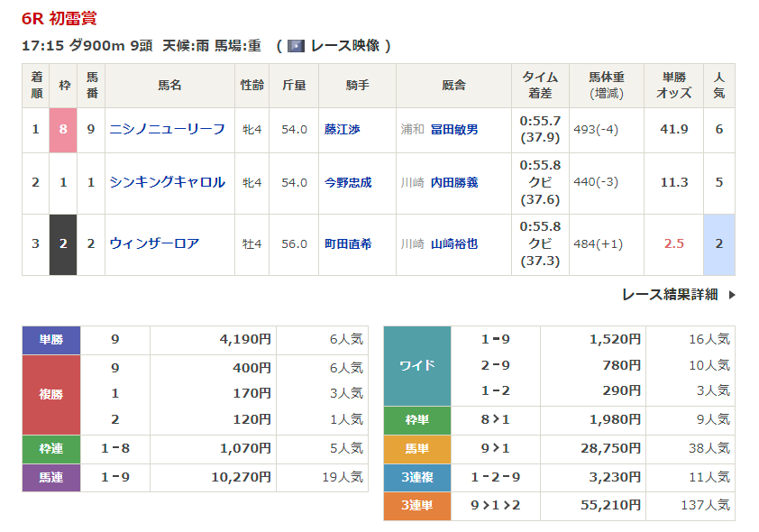Open jockey 藤江渉 profile
Viewport: 759px width, 532px height.
point(343,130)
